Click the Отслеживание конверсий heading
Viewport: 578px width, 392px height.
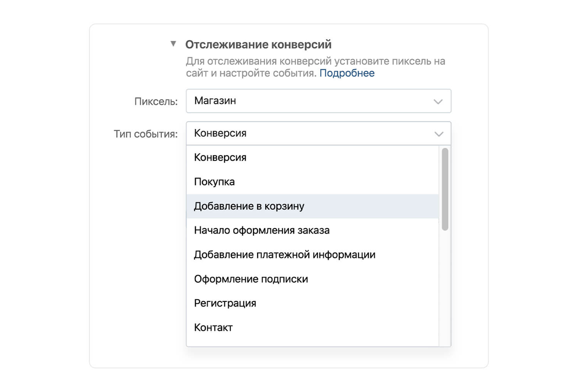[258, 45]
